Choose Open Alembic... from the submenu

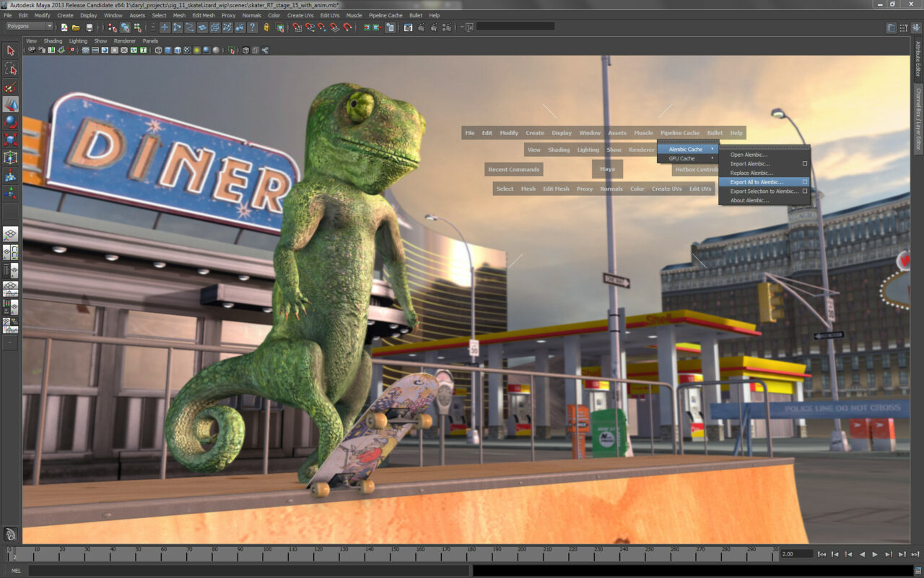pos(749,155)
